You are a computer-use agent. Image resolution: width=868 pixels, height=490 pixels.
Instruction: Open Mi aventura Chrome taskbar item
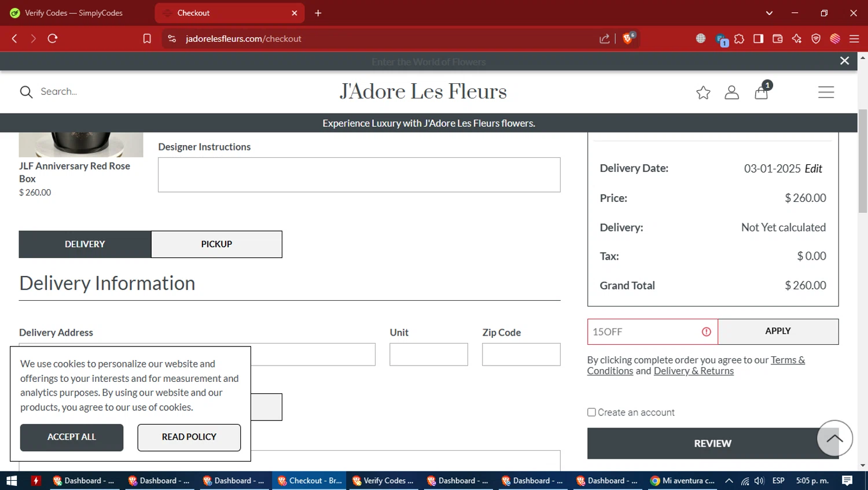(682, 481)
